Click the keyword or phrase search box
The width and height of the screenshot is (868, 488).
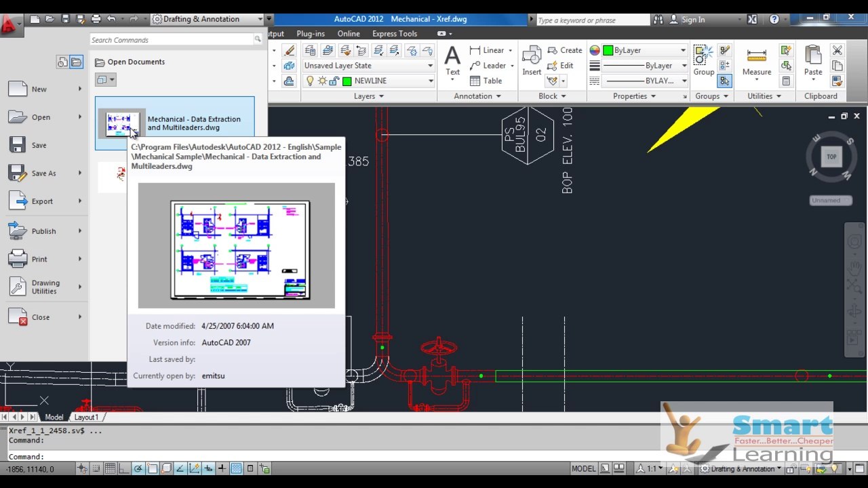(x=592, y=20)
